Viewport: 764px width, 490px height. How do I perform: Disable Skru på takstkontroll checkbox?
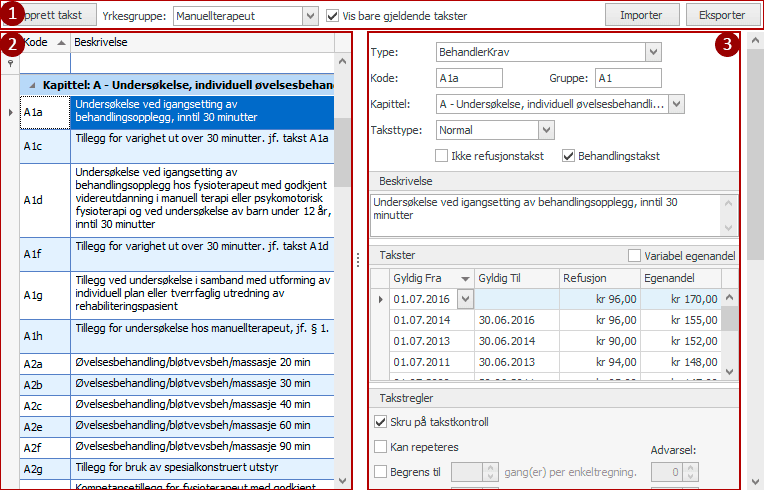(x=381, y=422)
